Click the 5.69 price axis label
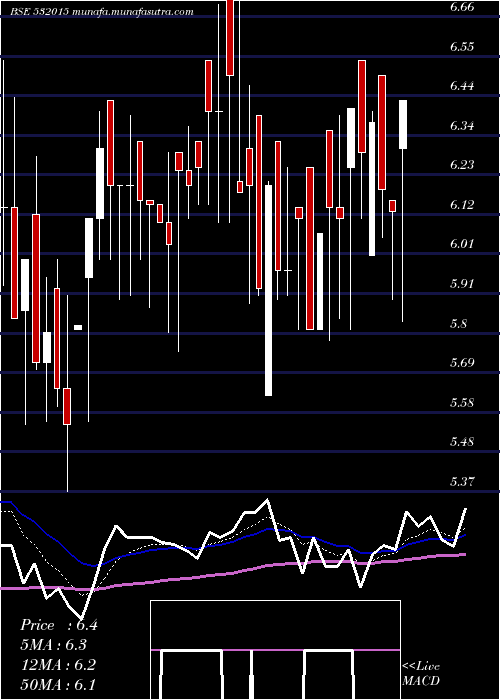 click(x=462, y=362)
